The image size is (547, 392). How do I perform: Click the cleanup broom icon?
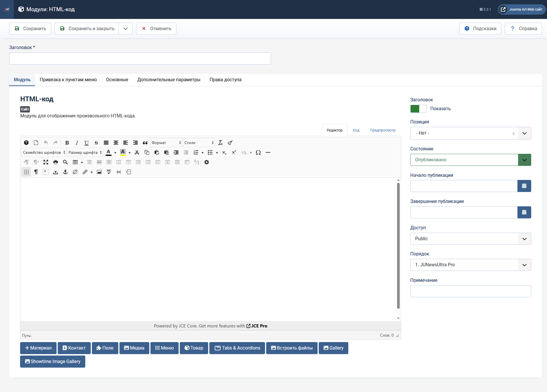point(230,143)
